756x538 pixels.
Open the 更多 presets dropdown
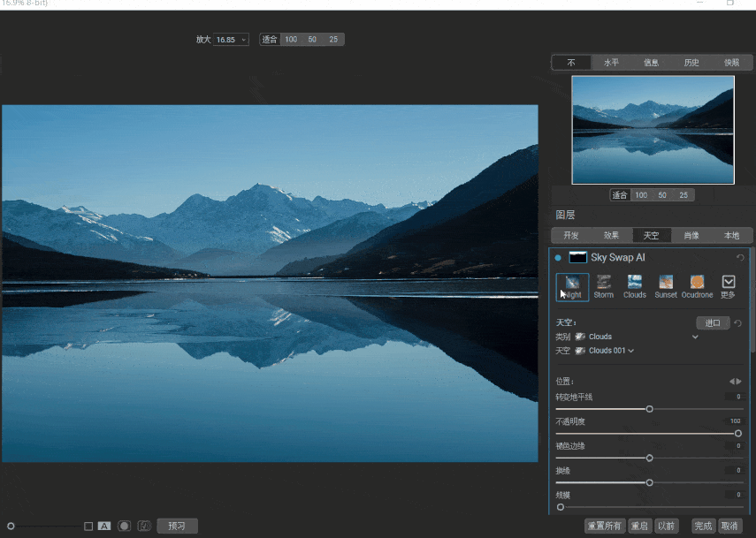(x=729, y=286)
